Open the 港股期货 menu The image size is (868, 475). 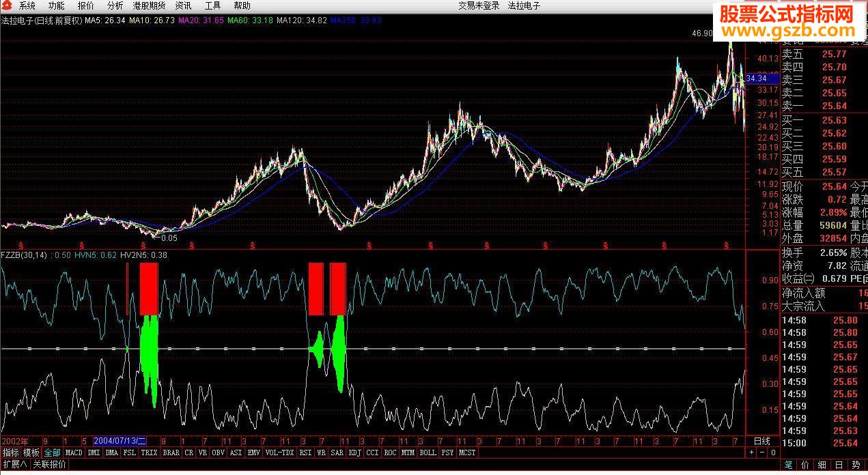tap(149, 6)
